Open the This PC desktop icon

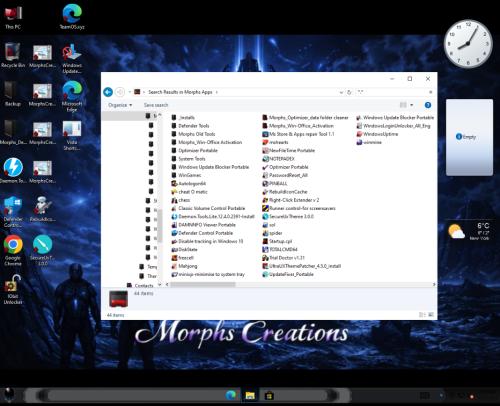tap(13, 17)
